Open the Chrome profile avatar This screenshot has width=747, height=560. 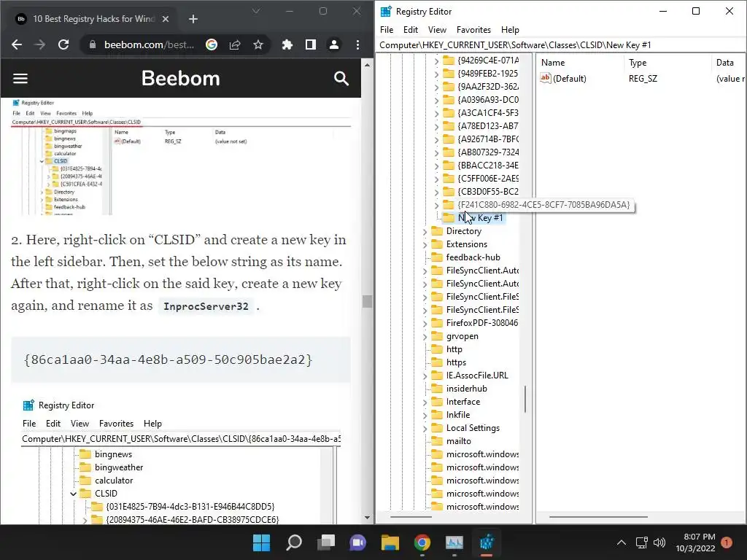(x=334, y=44)
